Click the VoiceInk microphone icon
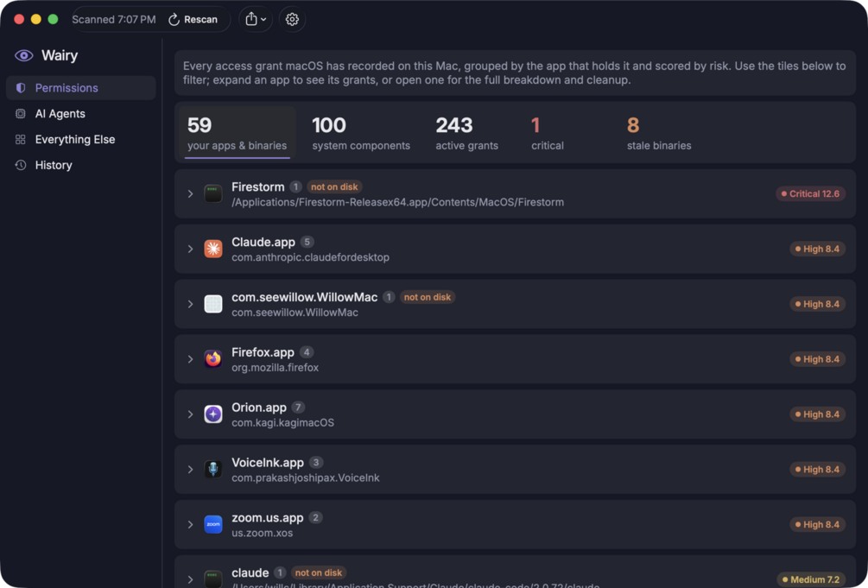The width and height of the screenshot is (868, 588). pos(213,470)
